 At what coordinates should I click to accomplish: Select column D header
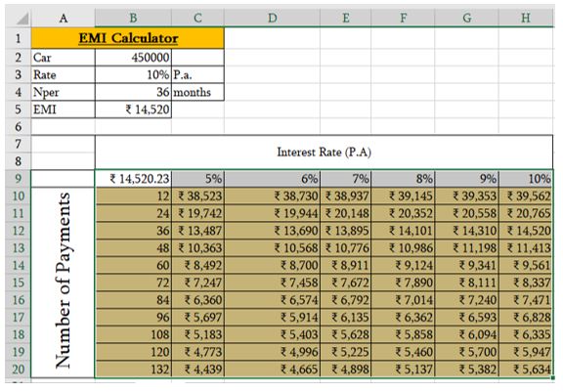(272, 18)
